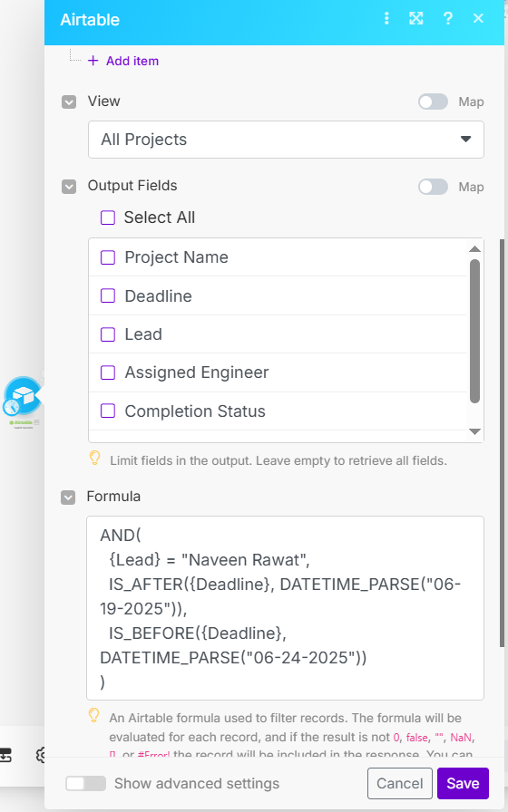Viewport: 508px width, 812px height.
Task: Click the Add item plus link
Action: coord(123,61)
